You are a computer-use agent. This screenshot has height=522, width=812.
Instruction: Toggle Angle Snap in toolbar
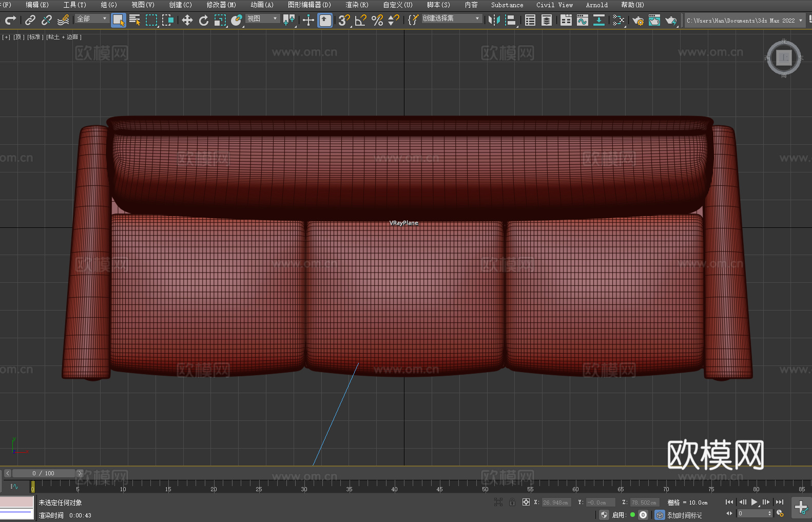coord(360,21)
